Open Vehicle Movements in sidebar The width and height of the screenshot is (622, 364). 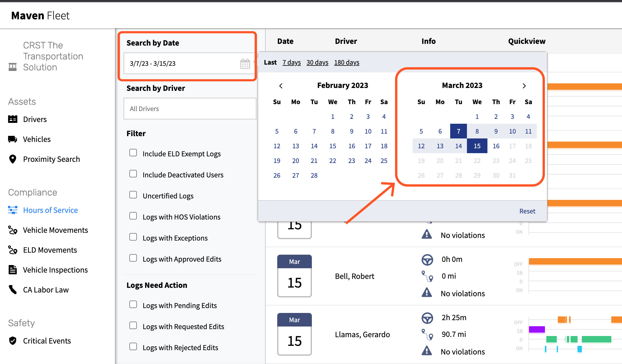(55, 230)
